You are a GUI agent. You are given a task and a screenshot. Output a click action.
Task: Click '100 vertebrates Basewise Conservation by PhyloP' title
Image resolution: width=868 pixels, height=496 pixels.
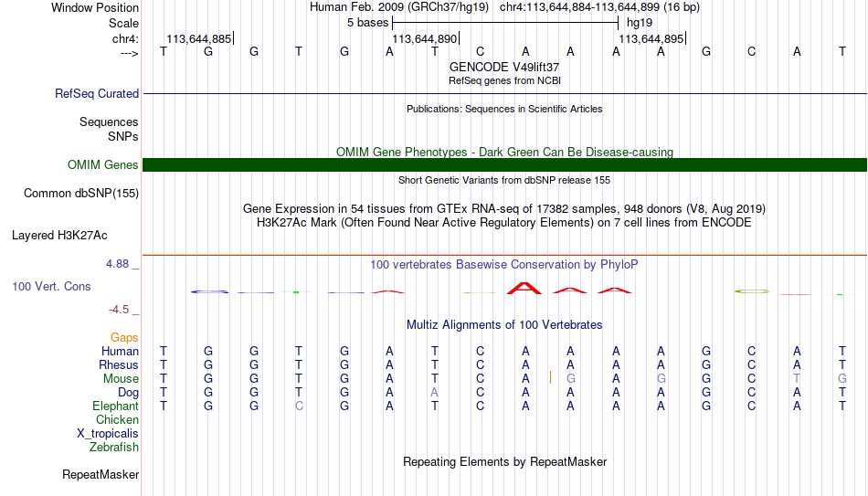click(504, 265)
